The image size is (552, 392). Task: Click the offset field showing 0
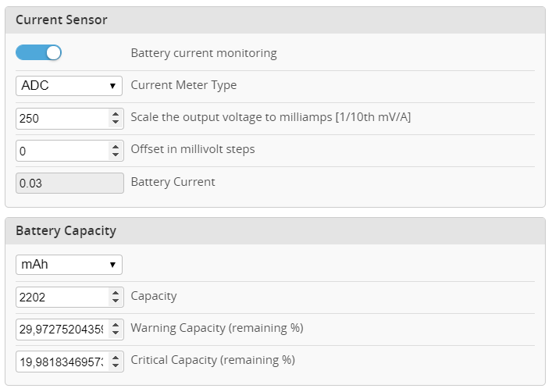pos(62,150)
